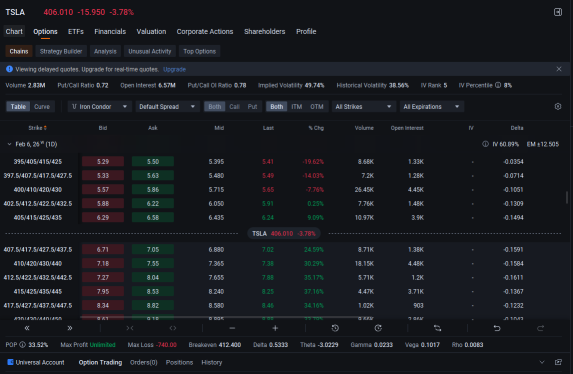Click bid 5.57 for 400/410/420/430
The width and height of the screenshot is (573, 374).
click(x=103, y=190)
